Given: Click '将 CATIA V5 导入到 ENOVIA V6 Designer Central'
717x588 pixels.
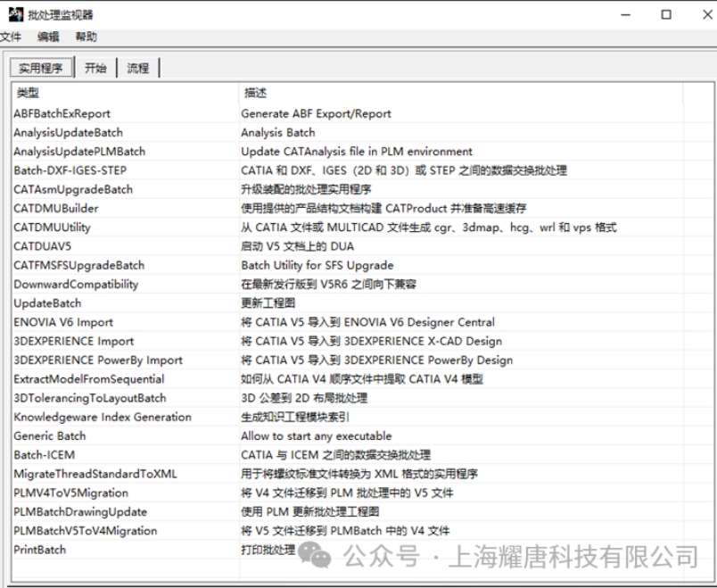Looking at the screenshot, I should [368, 323].
